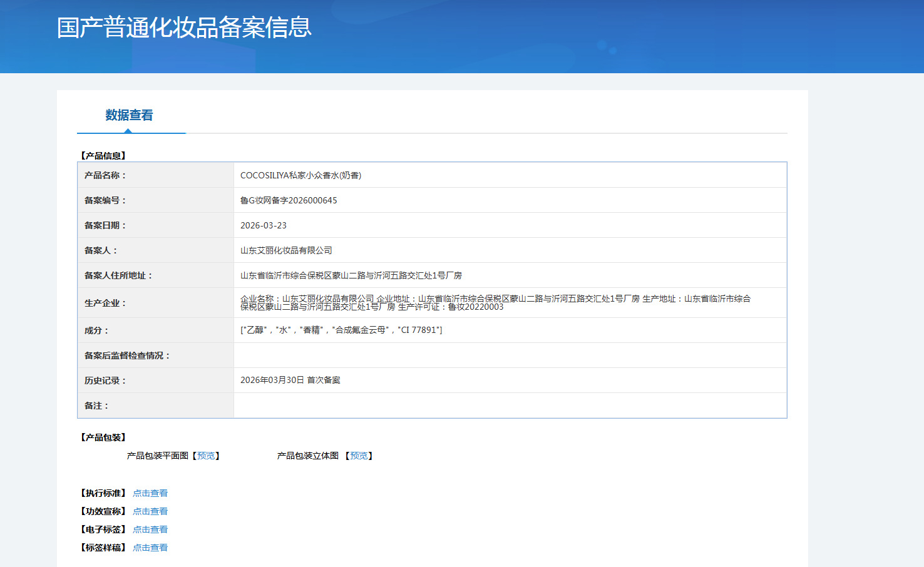The width and height of the screenshot is (924, 567).
Task: Click the filer name 山东艾丽化妆品有限公司
Action: pos(286,250)
